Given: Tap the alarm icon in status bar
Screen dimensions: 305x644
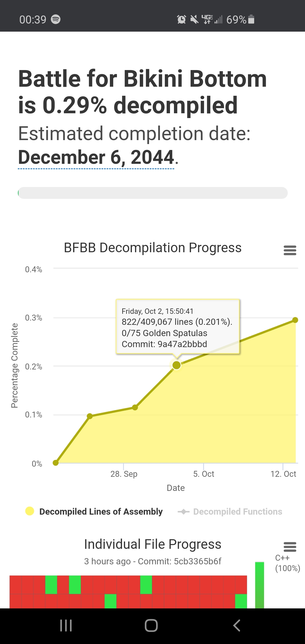Looking at the screenshot, I should (x=181, y=19).
